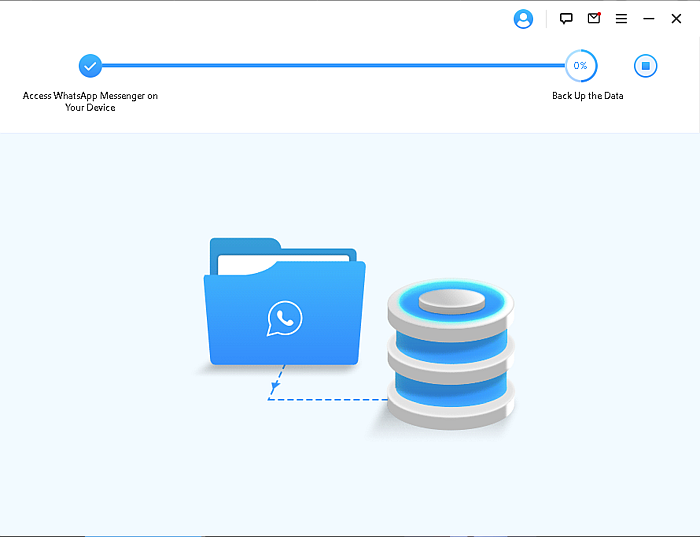Open the hamburger menu

point(621,19)
